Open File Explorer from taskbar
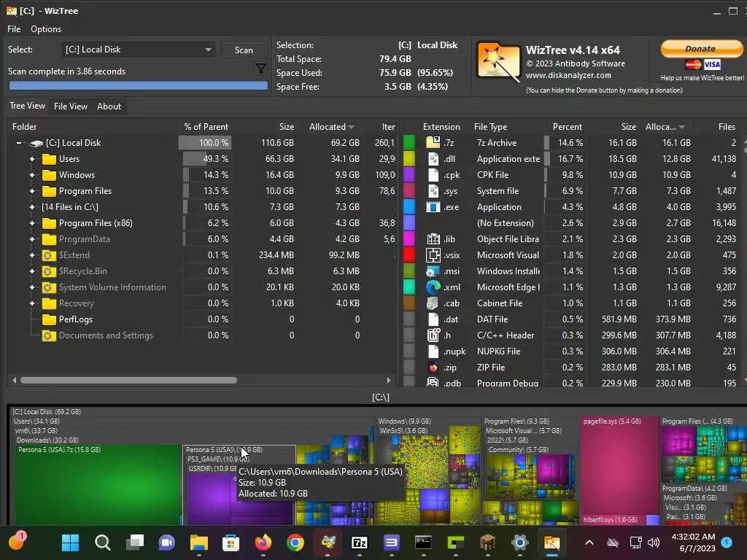 click(198, 542)
